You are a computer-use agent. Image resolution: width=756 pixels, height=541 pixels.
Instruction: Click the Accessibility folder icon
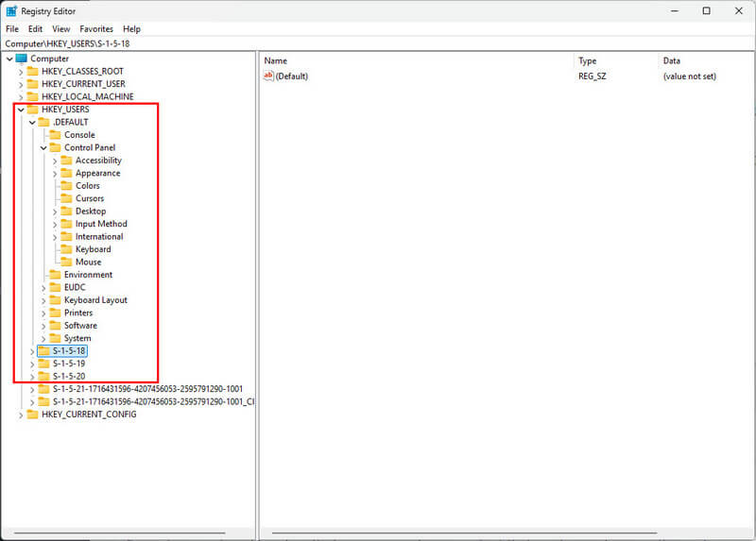66,160
